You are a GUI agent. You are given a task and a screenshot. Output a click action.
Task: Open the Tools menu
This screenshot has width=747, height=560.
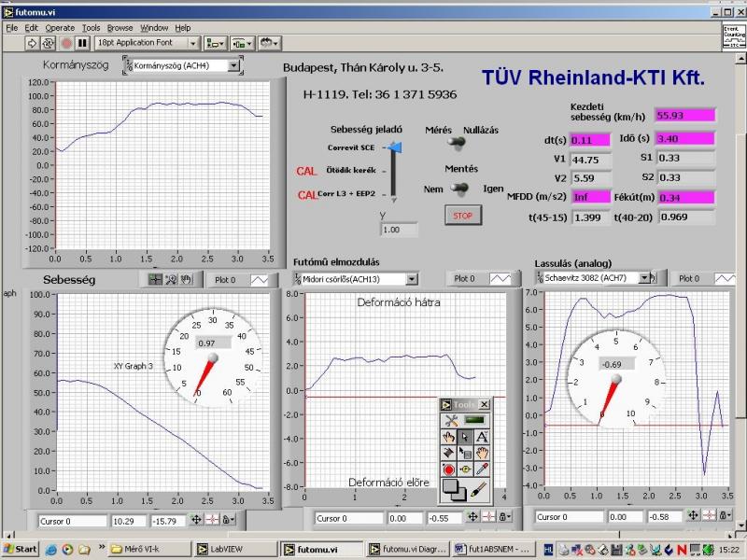coord(91,28)
